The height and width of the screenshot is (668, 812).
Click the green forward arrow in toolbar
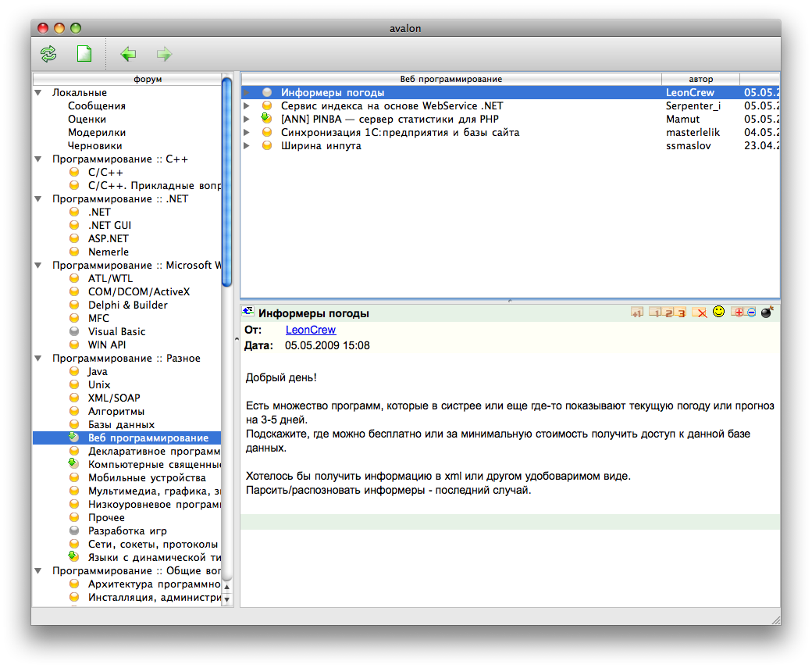[164, 54]
